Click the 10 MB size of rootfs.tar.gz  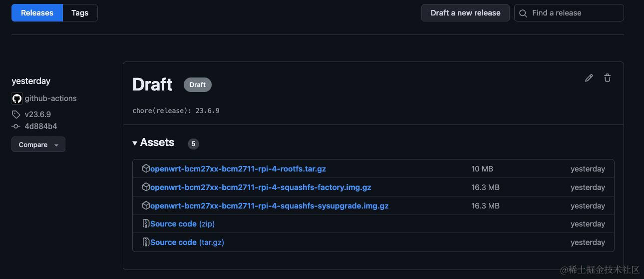point(482,169)
